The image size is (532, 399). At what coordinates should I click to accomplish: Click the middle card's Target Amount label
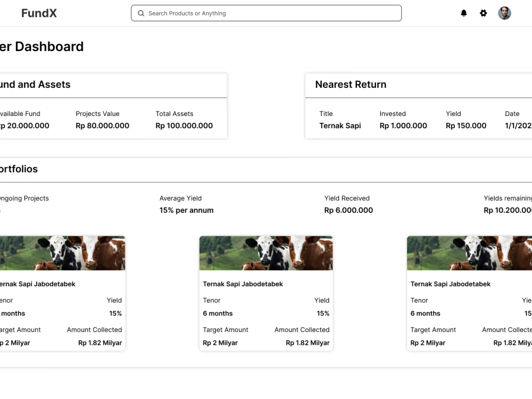(226, 330)
